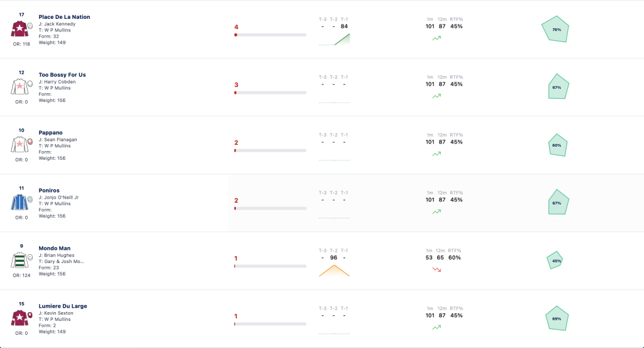Click the 76% pentagon rating for Place De La Nation
This screenshot has height=348, width=644.
pos(555,29)
